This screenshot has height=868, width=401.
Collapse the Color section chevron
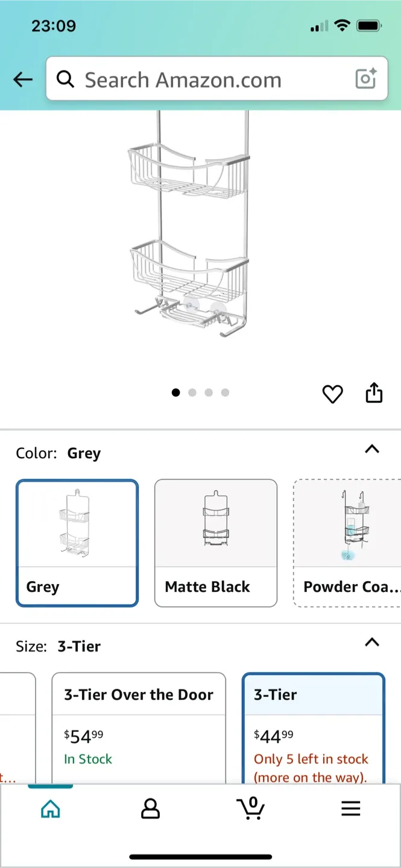[x=372, y=449]
